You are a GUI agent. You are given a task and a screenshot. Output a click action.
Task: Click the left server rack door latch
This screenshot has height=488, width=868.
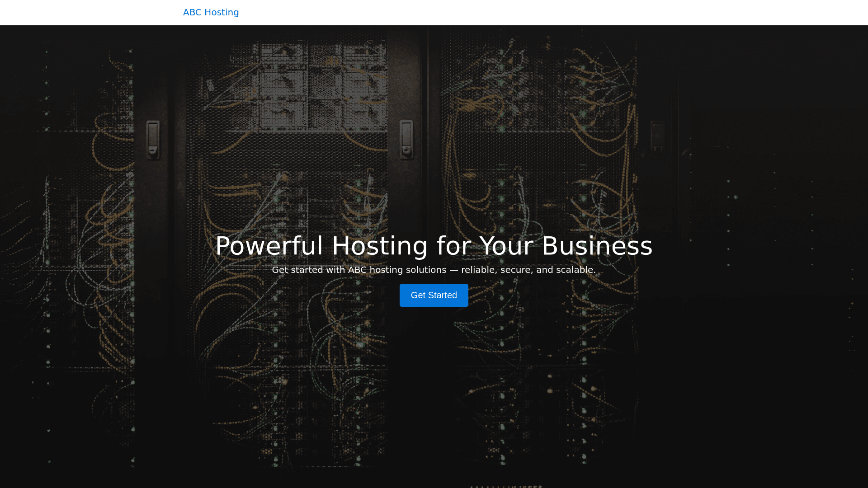tap(153, 139)
